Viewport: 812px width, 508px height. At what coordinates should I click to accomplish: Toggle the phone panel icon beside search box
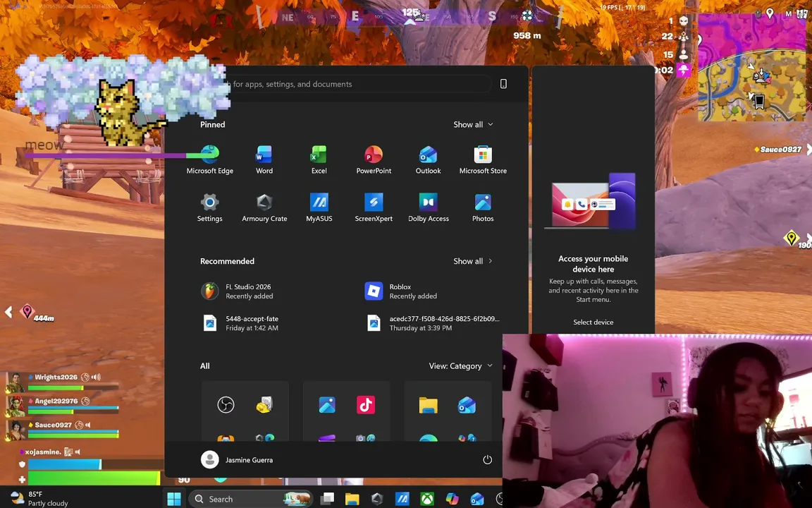pos(503,84)
